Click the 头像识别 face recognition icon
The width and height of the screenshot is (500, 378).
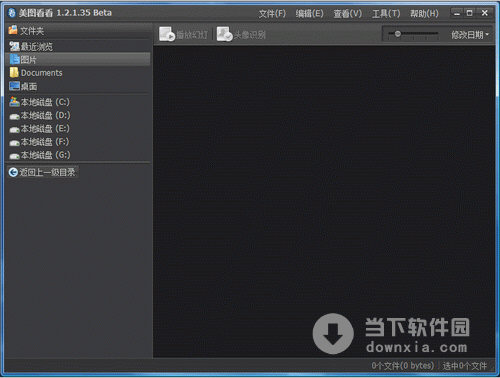pyautogui.click(x=225, y=34)
